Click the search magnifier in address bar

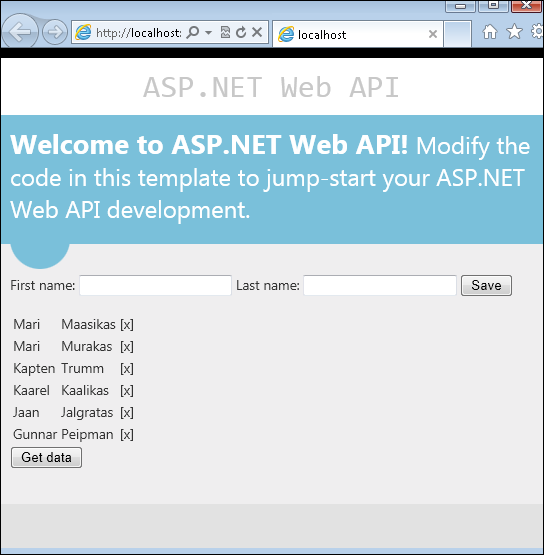[x=193, y=32]
